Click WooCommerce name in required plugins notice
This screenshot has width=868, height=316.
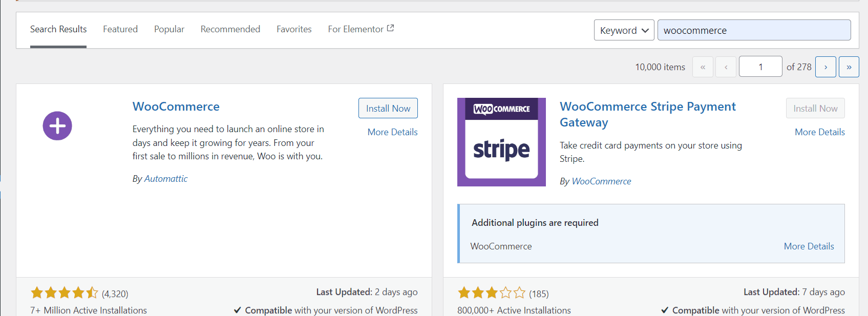point(501,246)
